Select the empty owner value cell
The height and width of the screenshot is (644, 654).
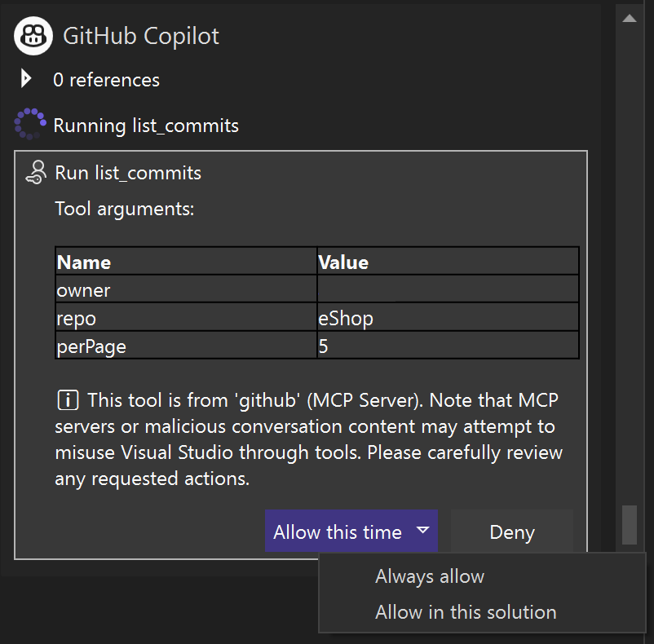point(447,289)
